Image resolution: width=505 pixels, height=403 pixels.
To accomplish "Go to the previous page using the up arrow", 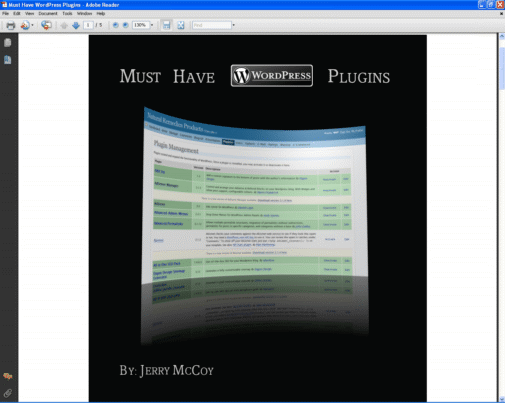I will (x=64, y=25).
